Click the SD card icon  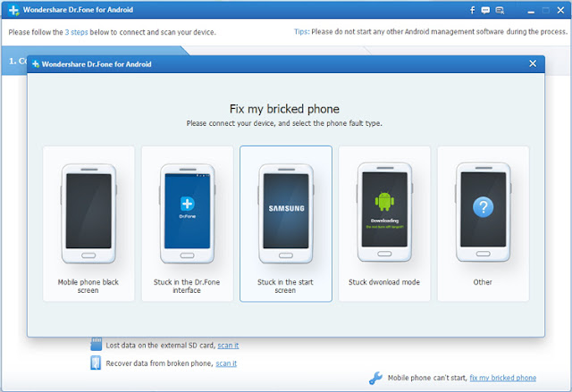(x=96, y=344)
